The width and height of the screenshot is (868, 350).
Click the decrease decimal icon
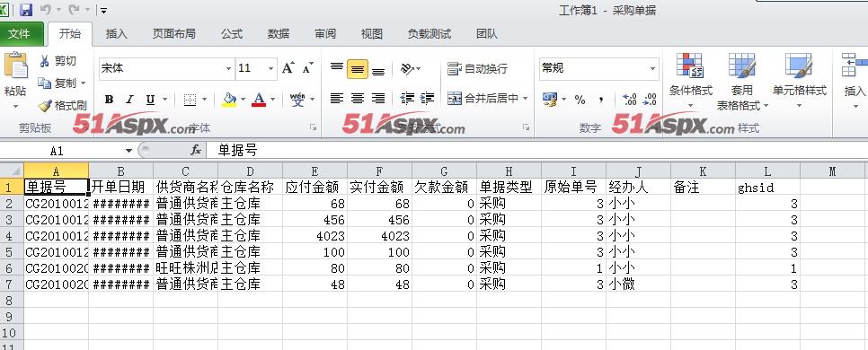coord(650,100)
